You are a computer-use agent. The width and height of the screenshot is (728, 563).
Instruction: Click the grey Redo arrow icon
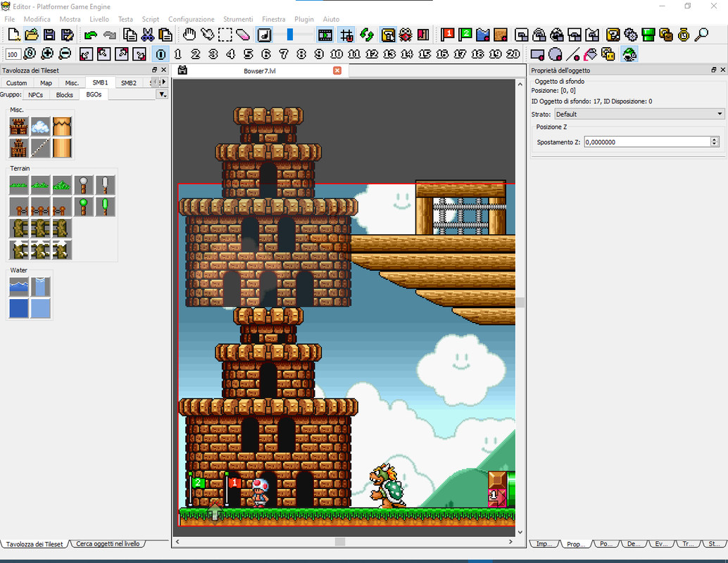pos(110,34)
